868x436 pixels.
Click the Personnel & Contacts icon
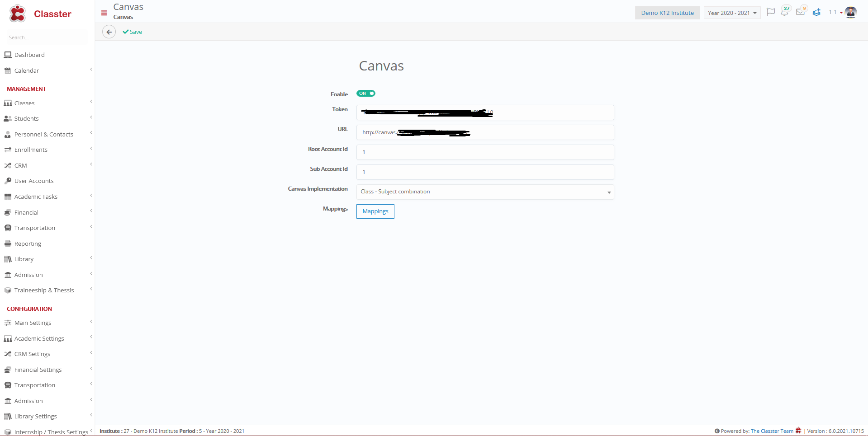(8, 134)
